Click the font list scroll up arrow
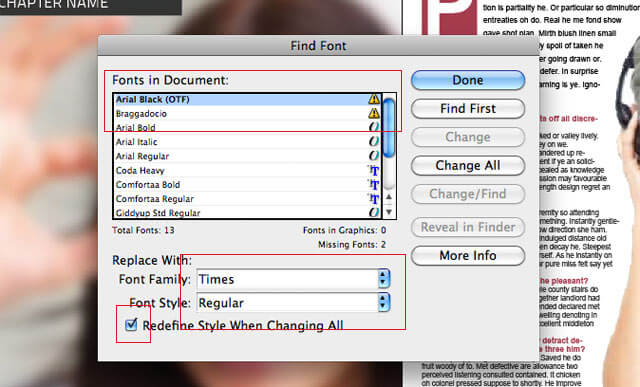Image resolution: width=640 pixels, height=387 pixels. point(389,197)
